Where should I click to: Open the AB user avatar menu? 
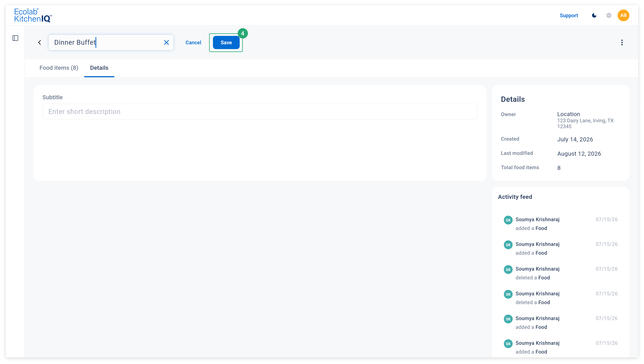click(623, 15)
